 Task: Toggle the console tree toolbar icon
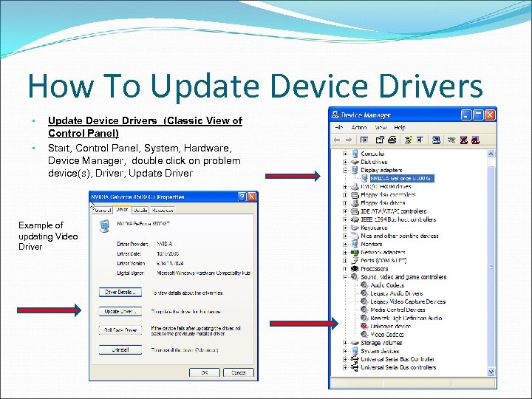point(364,140)
